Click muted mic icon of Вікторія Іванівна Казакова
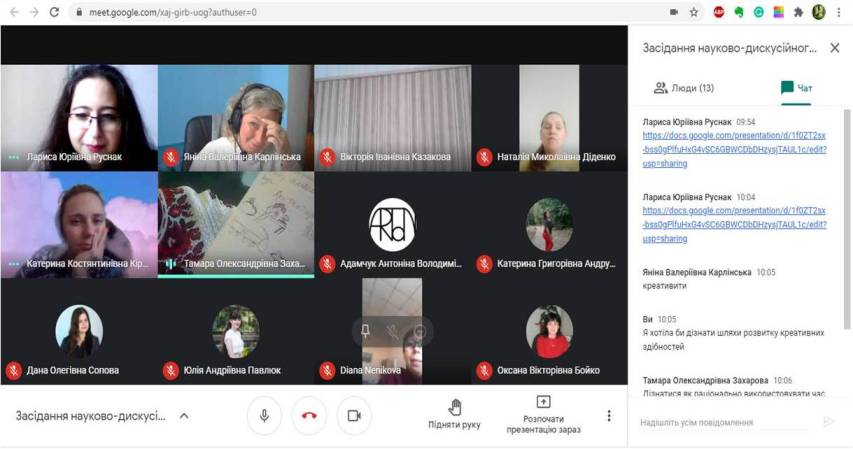This screenshot has width=853, height=449. tap(327, 157)
